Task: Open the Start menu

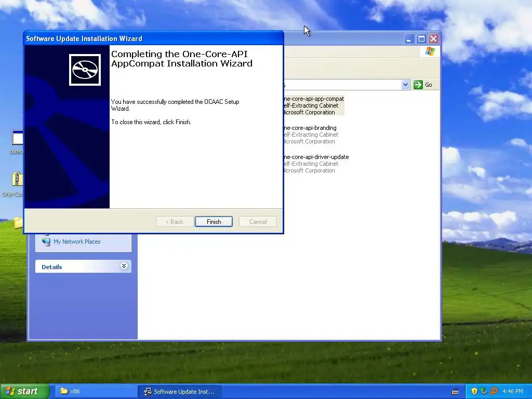Action: 24,391
